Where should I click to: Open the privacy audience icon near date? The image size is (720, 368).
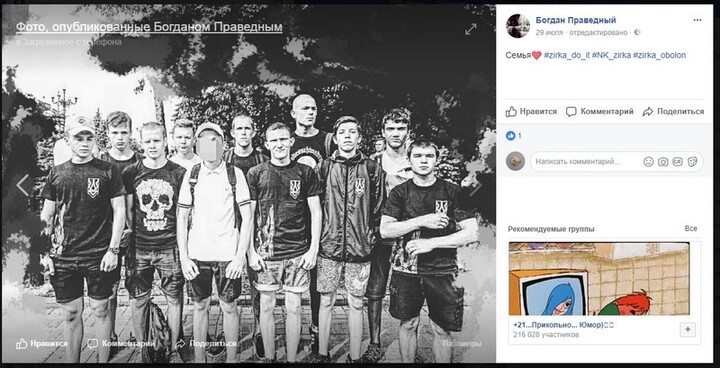point(637,33)
